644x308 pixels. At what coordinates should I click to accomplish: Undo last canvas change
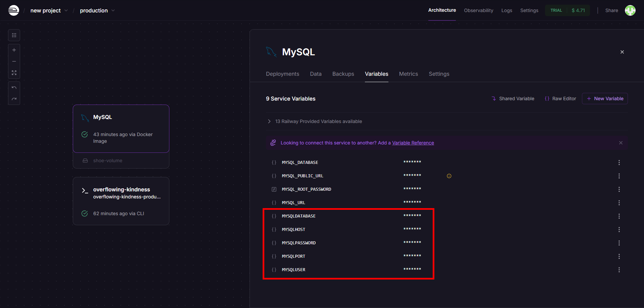tap(14, 87)
